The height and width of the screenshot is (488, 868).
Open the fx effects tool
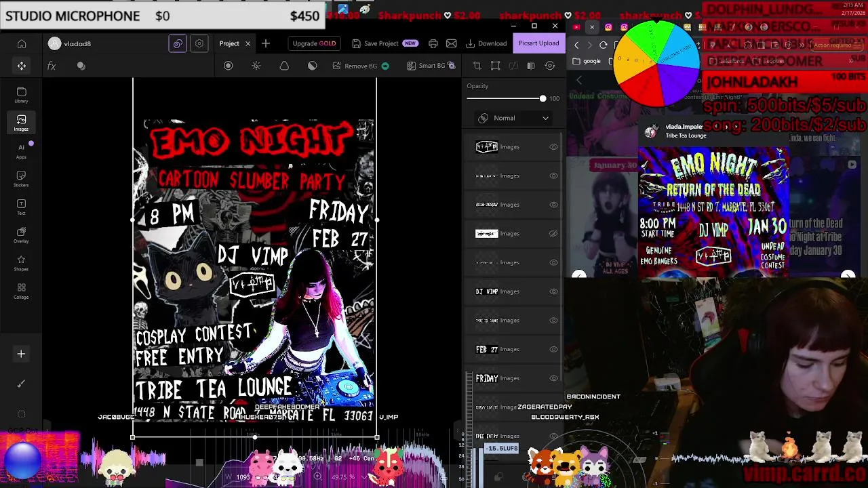click(x=52, y=66)
